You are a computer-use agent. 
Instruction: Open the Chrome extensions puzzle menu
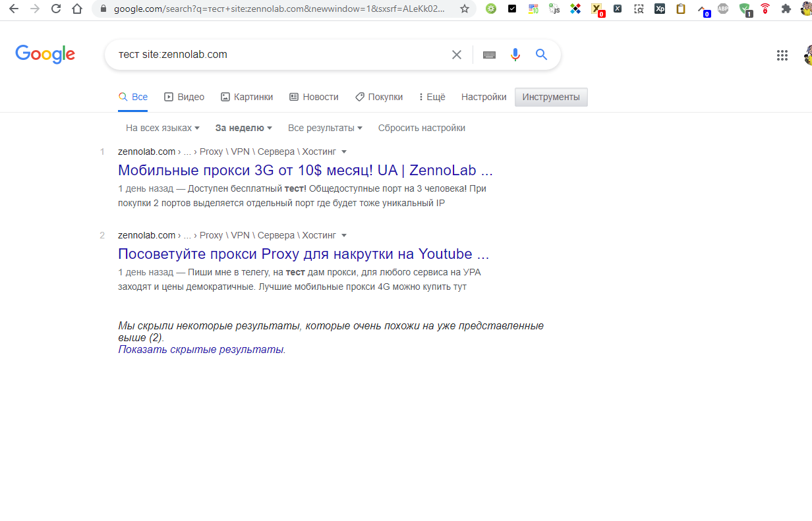pyautogui.click(x=786, y=9)
